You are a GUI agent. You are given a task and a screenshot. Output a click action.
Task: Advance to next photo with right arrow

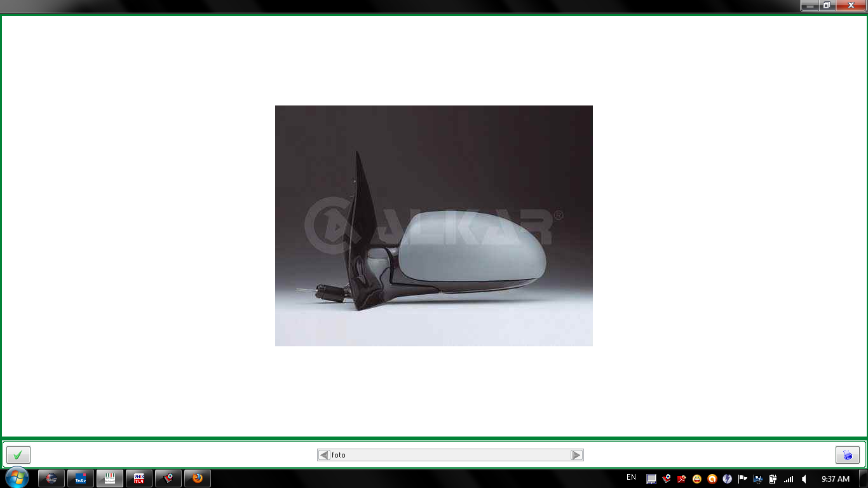tap(576, 455)
